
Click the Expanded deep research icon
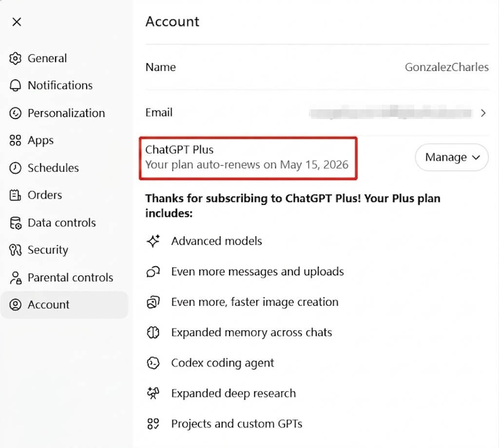pyautogui.click(x=154, y=394)
